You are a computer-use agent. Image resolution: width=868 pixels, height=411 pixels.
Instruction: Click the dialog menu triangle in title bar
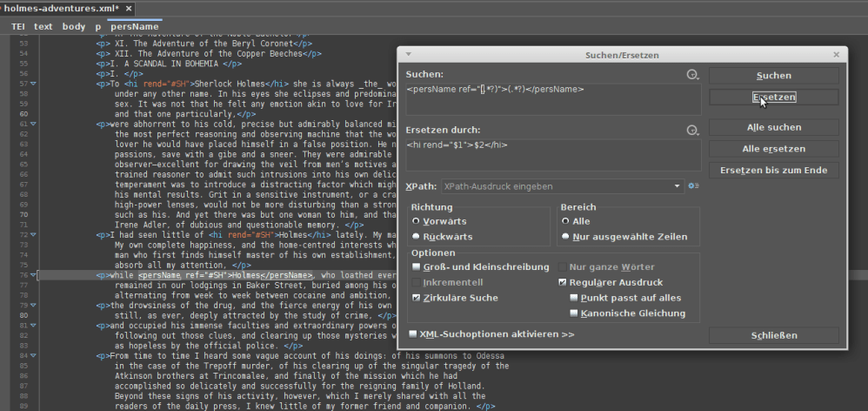pyautogui.click(x=408, y=55)
